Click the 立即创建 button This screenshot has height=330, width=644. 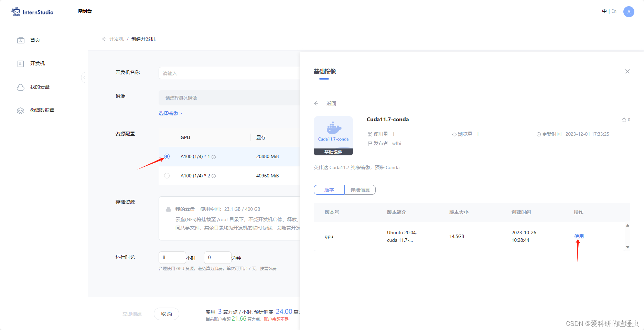coord(132,314)
